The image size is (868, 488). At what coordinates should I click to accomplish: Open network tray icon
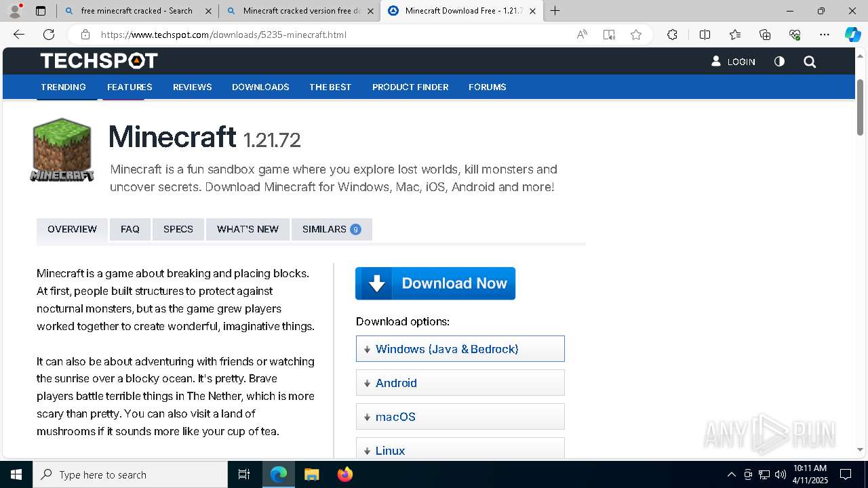tap(764, 474)
